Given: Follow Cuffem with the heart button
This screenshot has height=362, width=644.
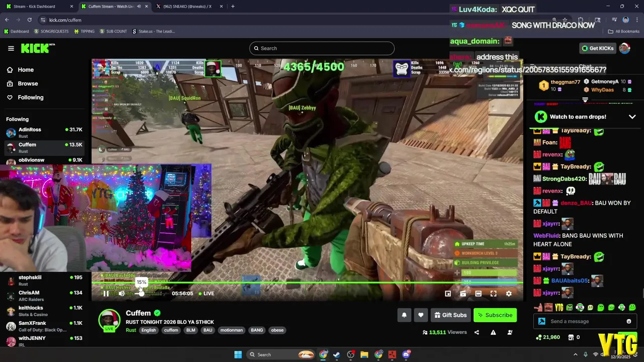Looking at the screenshot, I should click(x=421, y=315).
